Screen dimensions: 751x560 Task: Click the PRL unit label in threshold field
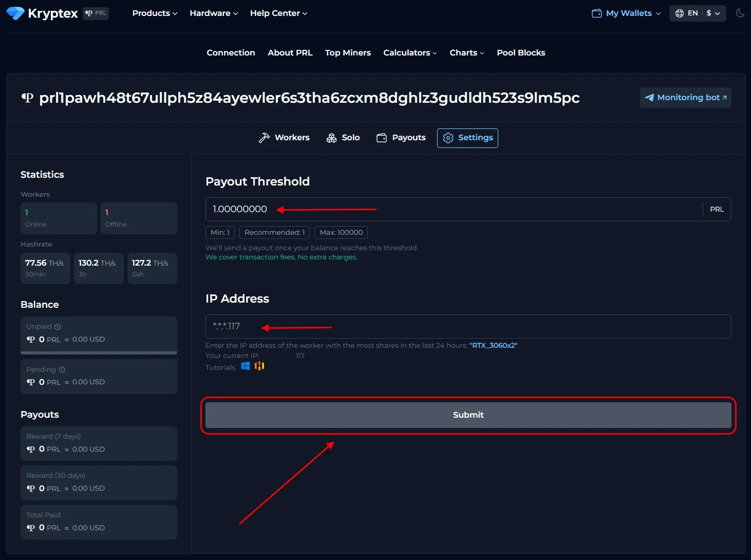tap(717, 209)
